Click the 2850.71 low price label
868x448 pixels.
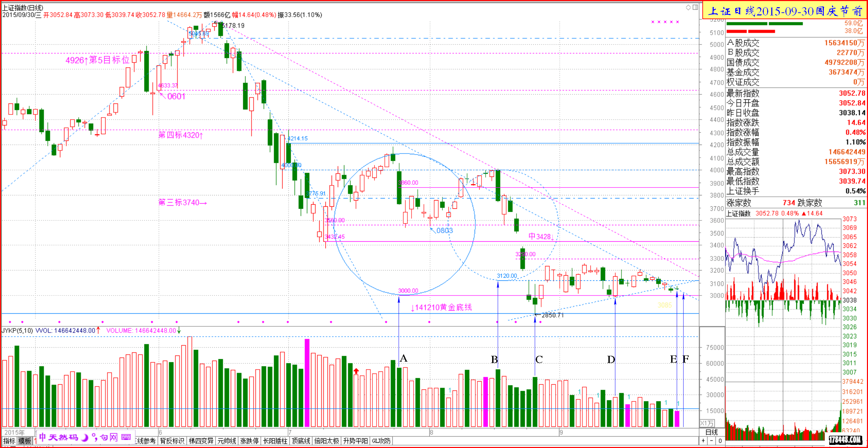552,315
